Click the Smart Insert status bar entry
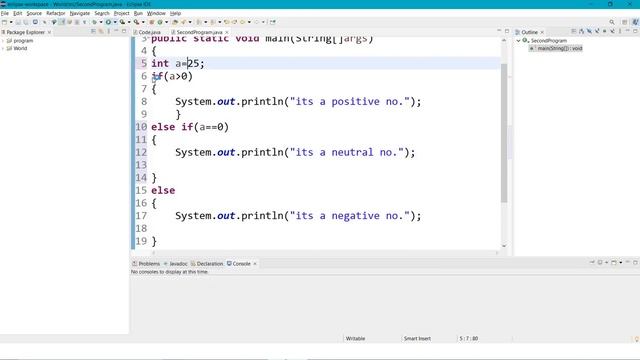This screenshot has height=360, width=640. click(x=417, y=338)
